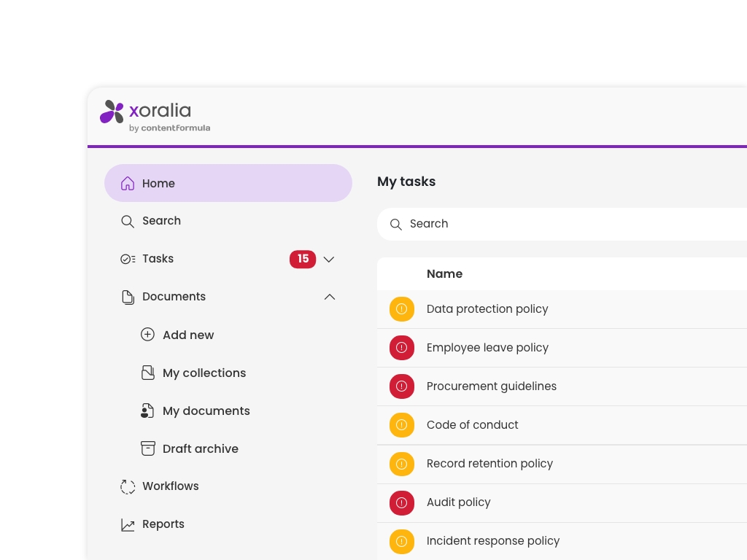Image resolution: width=747 pixels, height=560 pixels.
Task: Click the xoralia logo
Action: [155, 116]
